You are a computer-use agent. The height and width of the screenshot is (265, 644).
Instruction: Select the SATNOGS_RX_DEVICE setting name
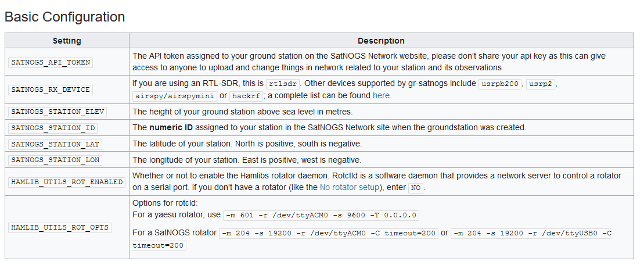(x=51, y=89)
